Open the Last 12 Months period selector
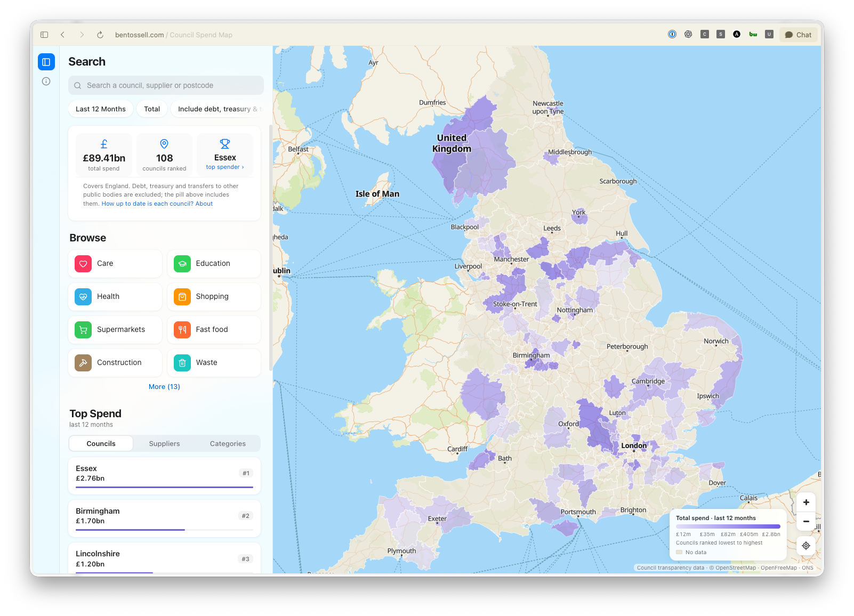The width and height of the screenshot is (854, 616). [x=101, y=109]
